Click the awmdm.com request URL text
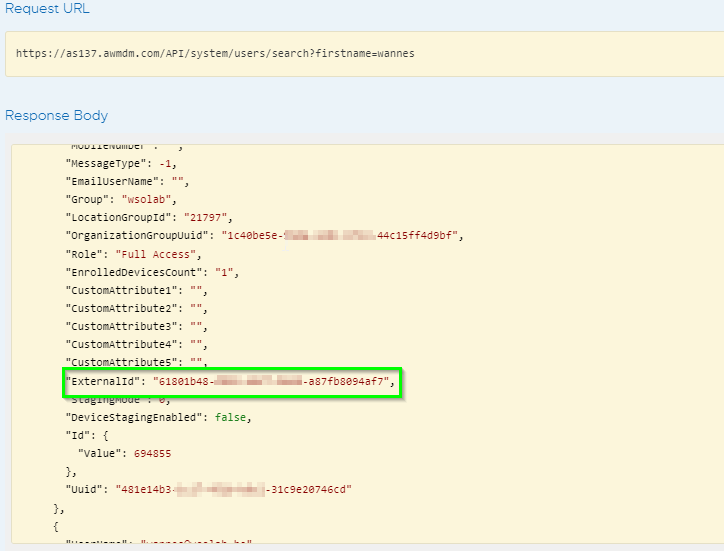The width and height of the screenshot is (724, 551). point(215,53)
